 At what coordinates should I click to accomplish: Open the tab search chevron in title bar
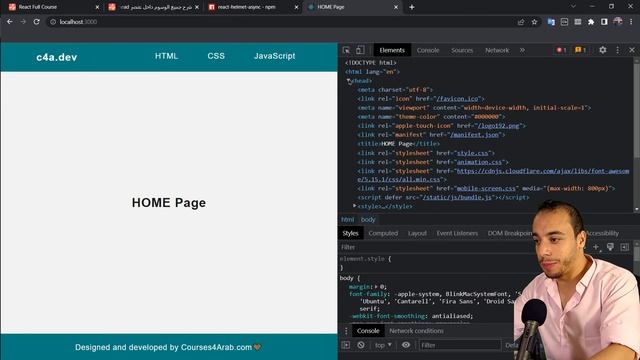point(573,7)
